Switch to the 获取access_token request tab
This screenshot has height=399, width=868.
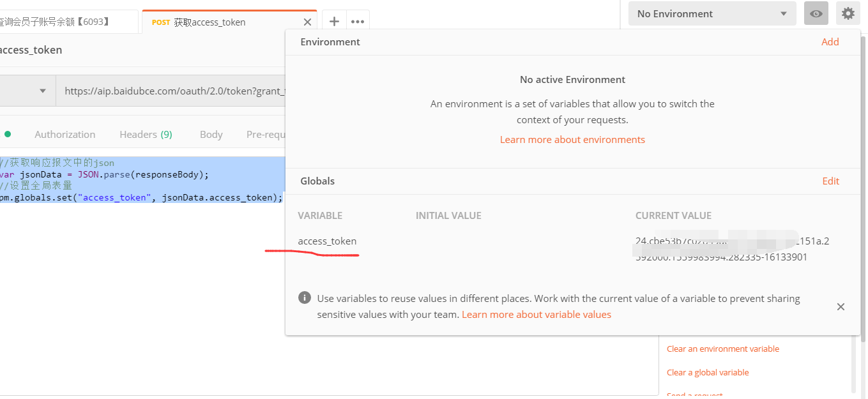point(229,22)
